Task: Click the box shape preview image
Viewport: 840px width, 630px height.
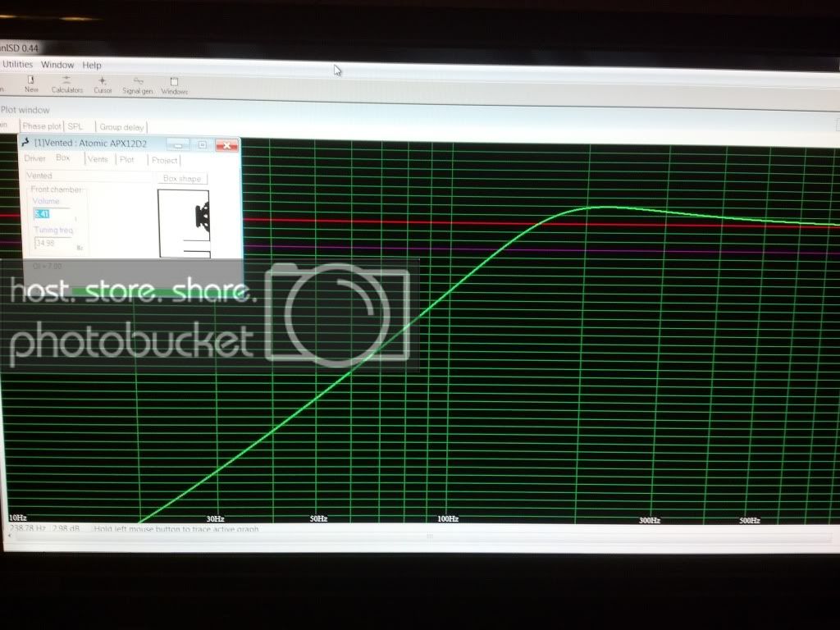Action: pyautogui.click(x=184, y=223)
